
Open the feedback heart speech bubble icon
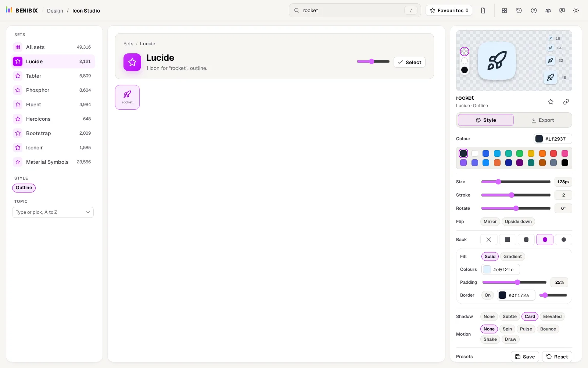click(x=562, y=11)
